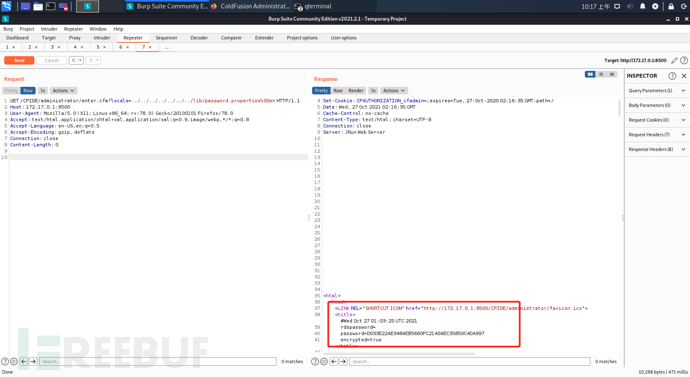Switch to the Sequencer tab

coord(166,38)
